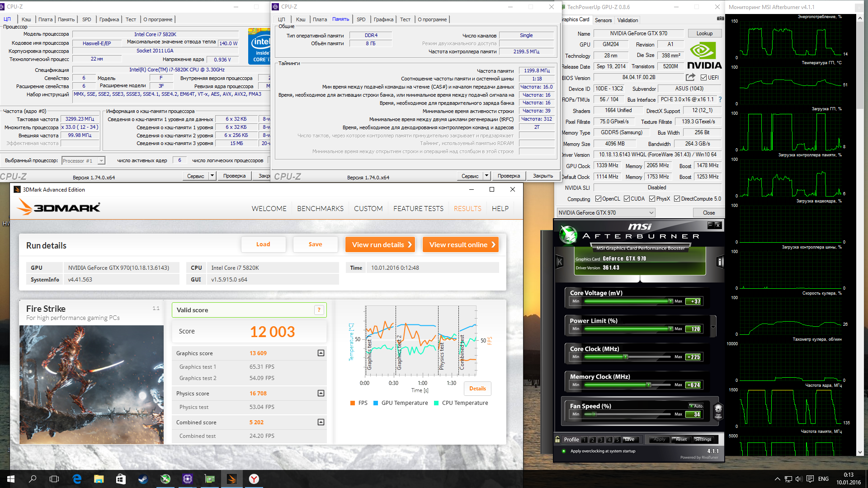Click the BIOS export share icon
868x488 pixels.
pyautogui.click(x=690, y=77)
